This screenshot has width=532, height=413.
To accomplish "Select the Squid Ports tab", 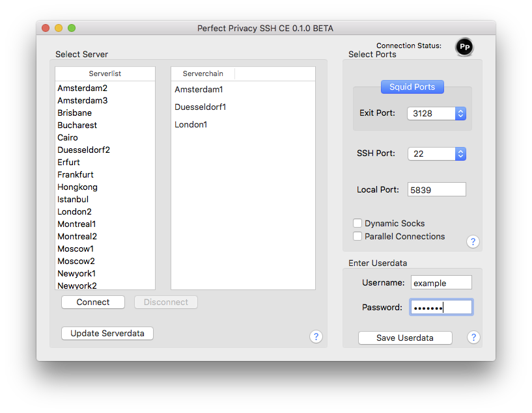I will (412, 87).
